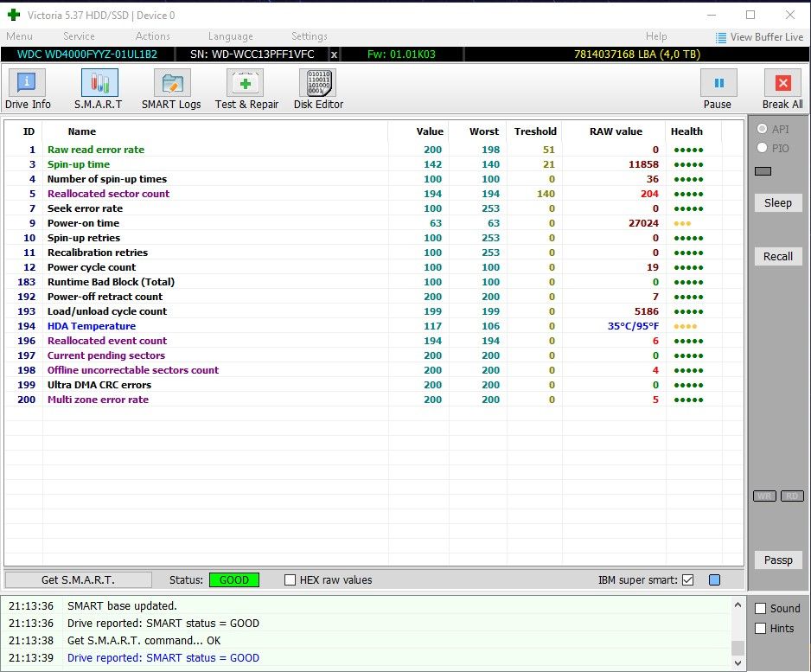
Task: Uncheck IBM super smart checkbox
Action: (x=688, y=580)
